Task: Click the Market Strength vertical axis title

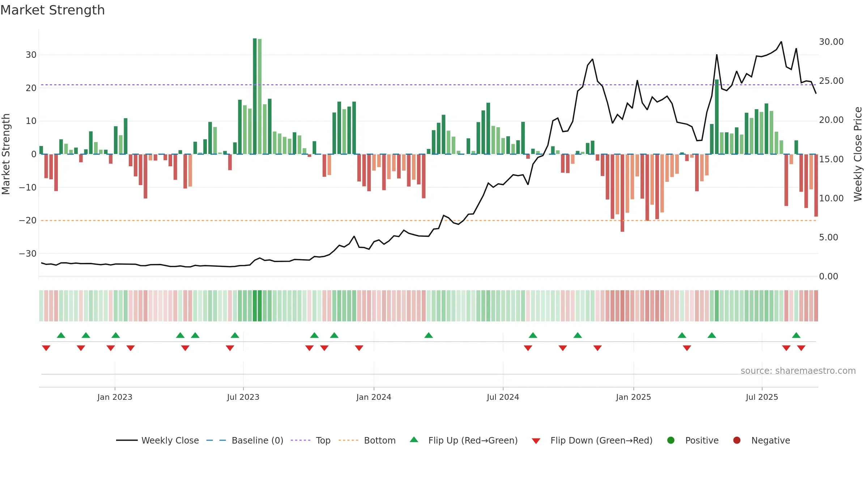Action: point(6,154)
